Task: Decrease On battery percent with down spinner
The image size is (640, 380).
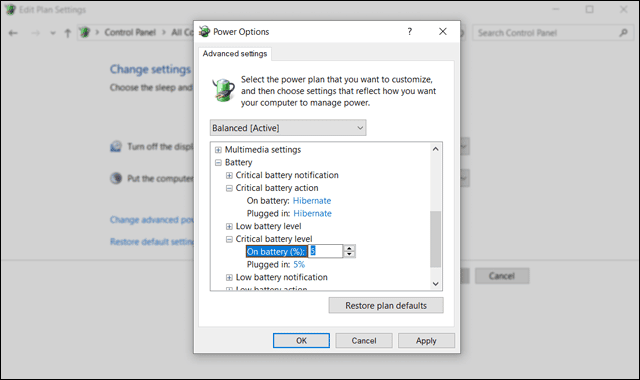Action: [349, 254]
